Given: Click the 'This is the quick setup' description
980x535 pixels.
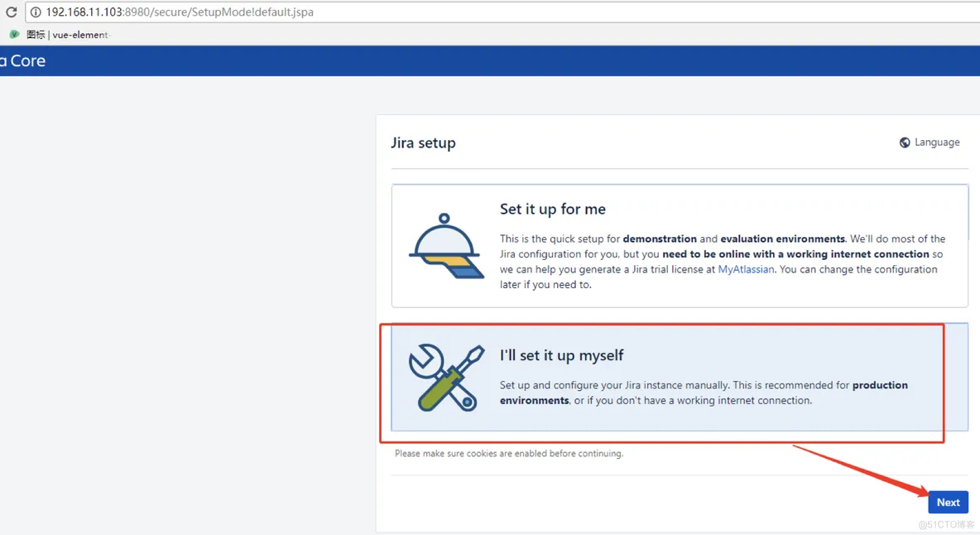Looking at the screenshot, I should pos(723,261).
